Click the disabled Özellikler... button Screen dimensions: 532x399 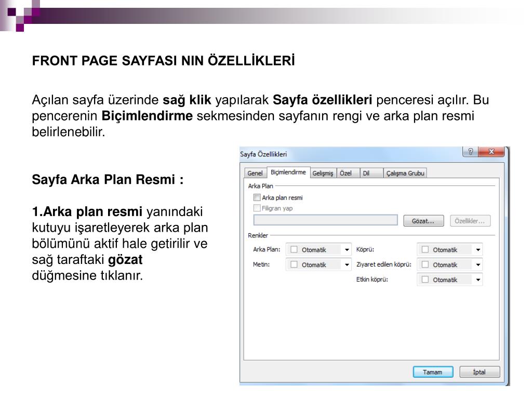click(470, 221)
